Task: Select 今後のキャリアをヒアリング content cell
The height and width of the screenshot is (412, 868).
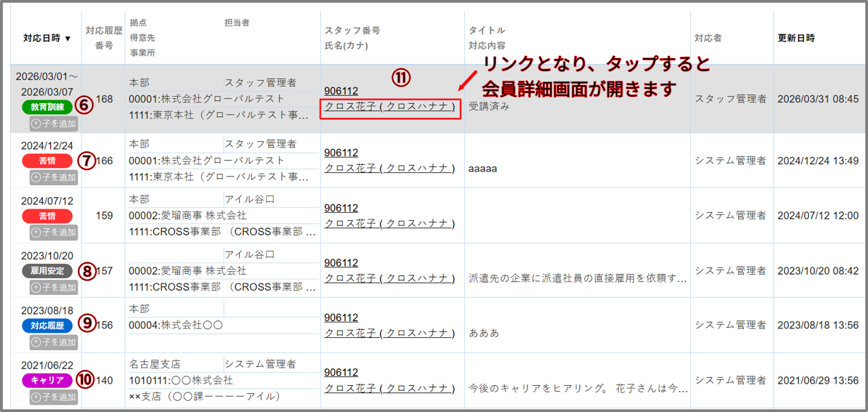Action: 578,388
